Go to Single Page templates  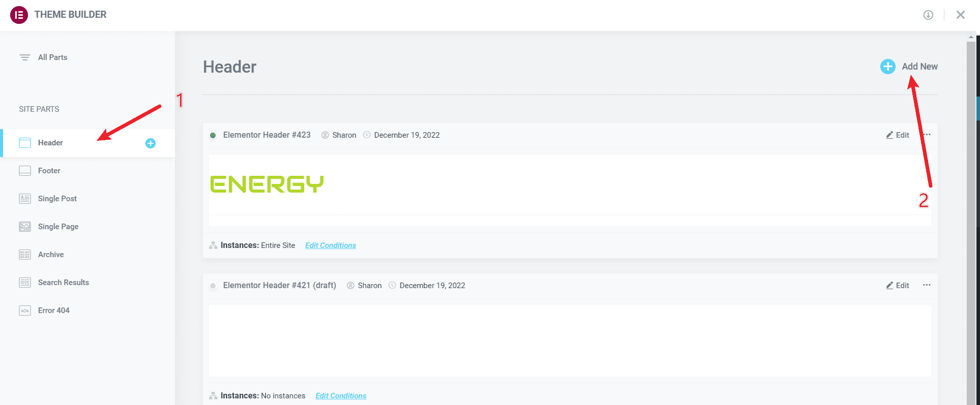coord(58,227)
